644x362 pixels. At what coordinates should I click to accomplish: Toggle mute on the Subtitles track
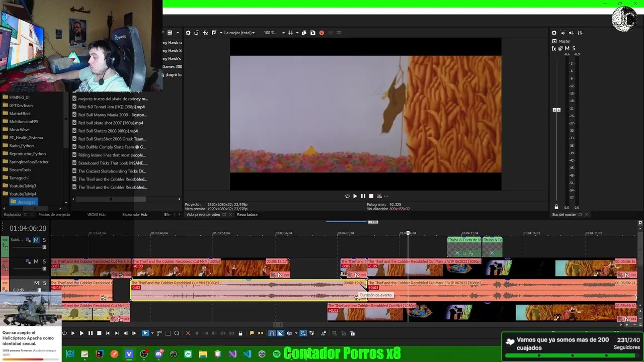(x=36, y=240)
